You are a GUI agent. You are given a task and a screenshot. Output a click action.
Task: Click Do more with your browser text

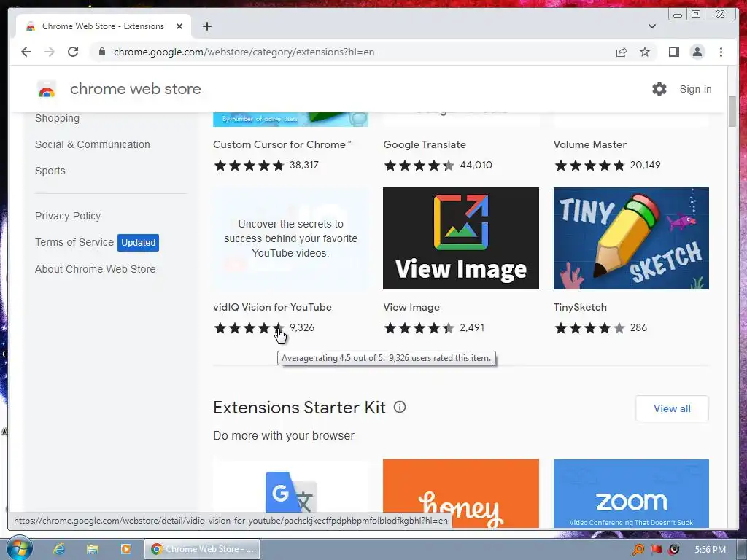tap(284, 435)
